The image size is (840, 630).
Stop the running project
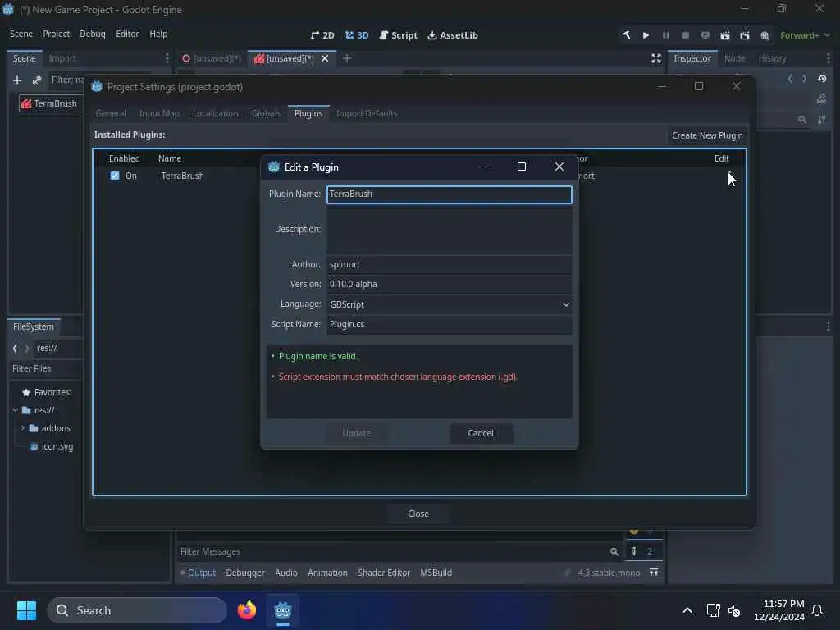(686, 35)
